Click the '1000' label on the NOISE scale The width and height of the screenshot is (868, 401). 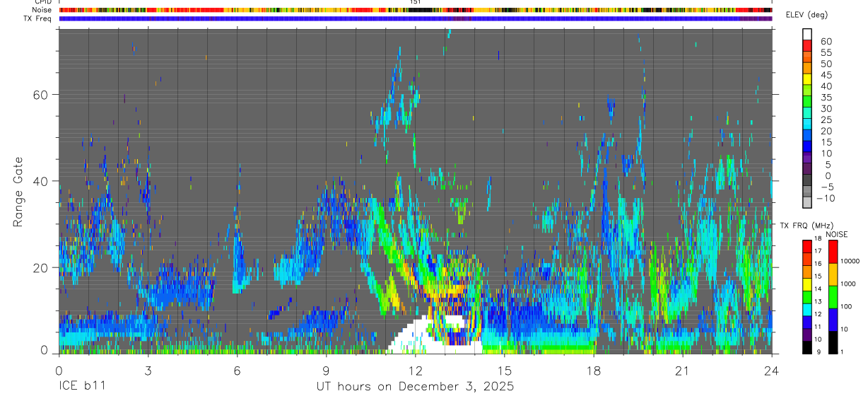(848, 284)
